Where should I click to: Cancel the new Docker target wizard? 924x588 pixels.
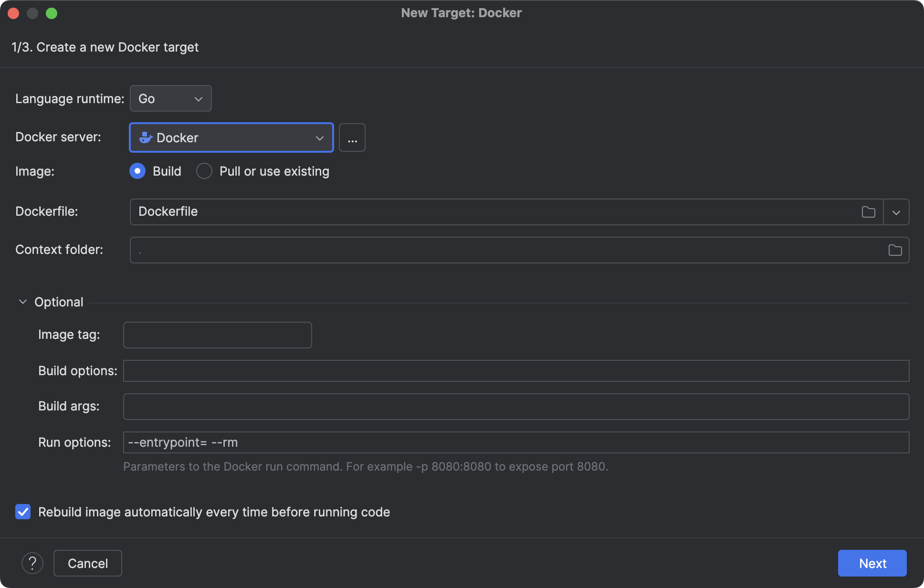87,563
